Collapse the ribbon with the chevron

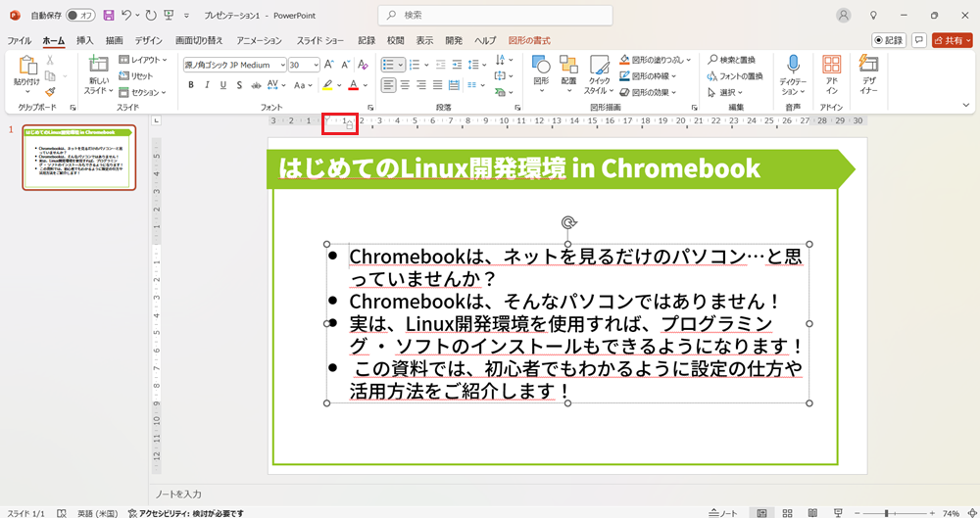click(x=966, y=105)
